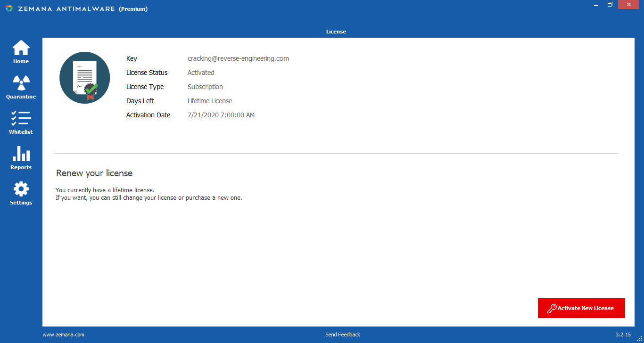Image resolution: width=644 pixels, height=343 pixels.
Task: Restore down the Zemana window
Action: (x=610, y=4)
